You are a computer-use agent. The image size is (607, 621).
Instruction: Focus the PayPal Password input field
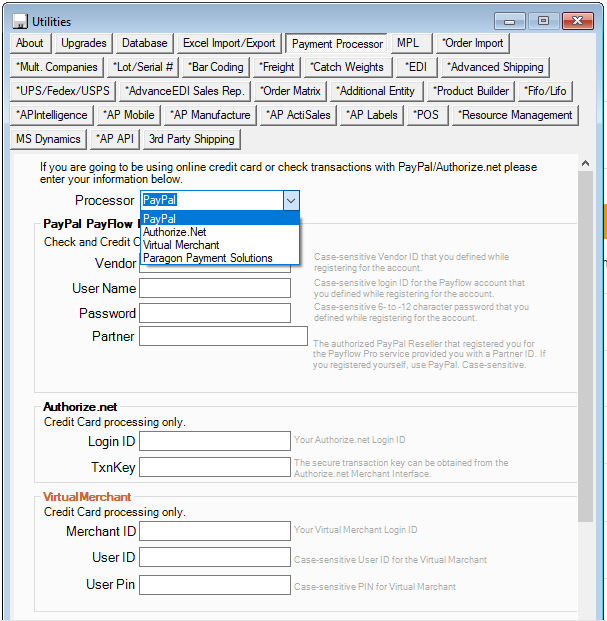pyautogui.click(x=214, y=313)
